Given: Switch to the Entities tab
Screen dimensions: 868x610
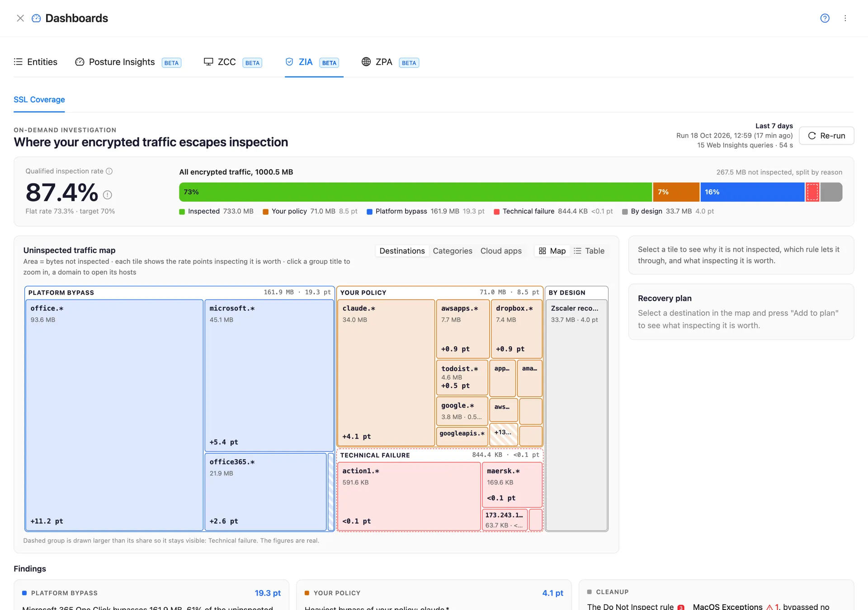Looking at the screenshot, I should (x=36, y=62).
